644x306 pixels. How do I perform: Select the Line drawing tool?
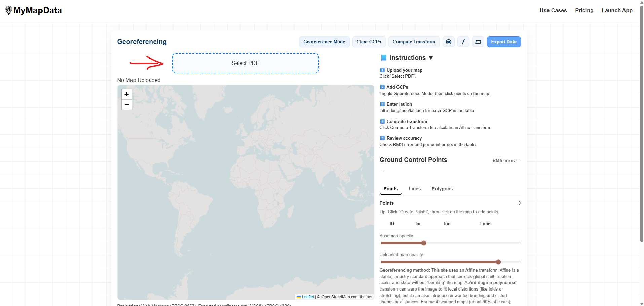[463, 42]
